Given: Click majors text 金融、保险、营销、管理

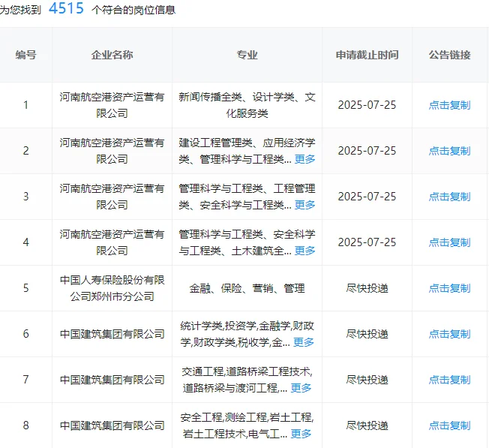Looking at the screenshot, I should pyautogui.click(x=247, y=288).
